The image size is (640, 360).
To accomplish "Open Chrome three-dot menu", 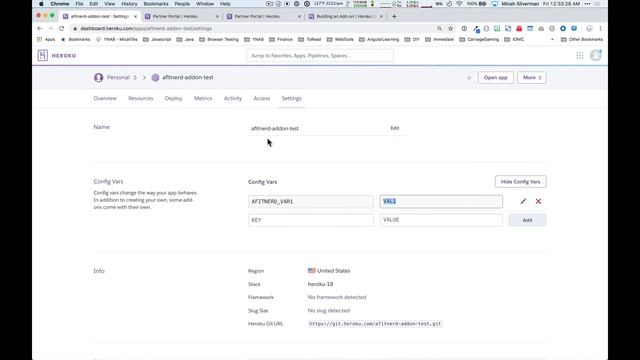I will coord(600,29).
